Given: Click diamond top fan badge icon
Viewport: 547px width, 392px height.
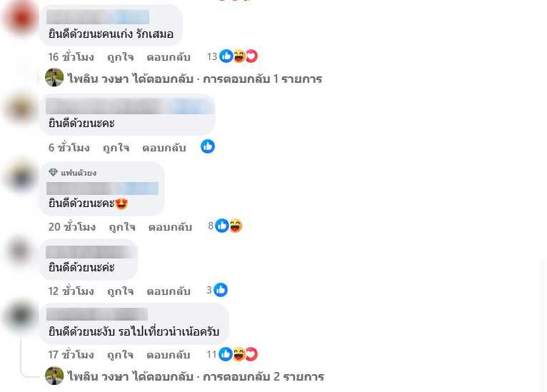Looking at the screenshot, I should point(53,172).
